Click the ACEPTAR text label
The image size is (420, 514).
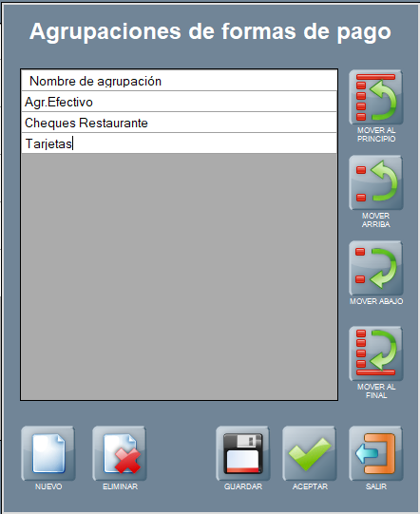point(310,486)
